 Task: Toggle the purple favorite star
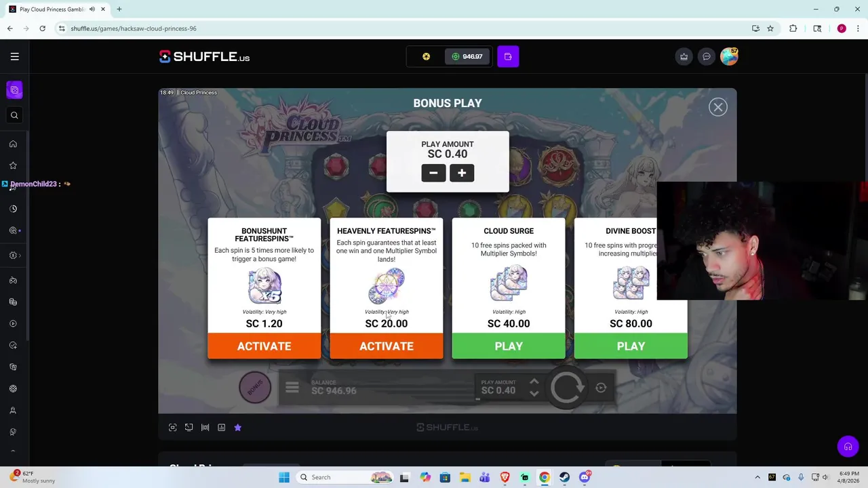click(237, 428)
